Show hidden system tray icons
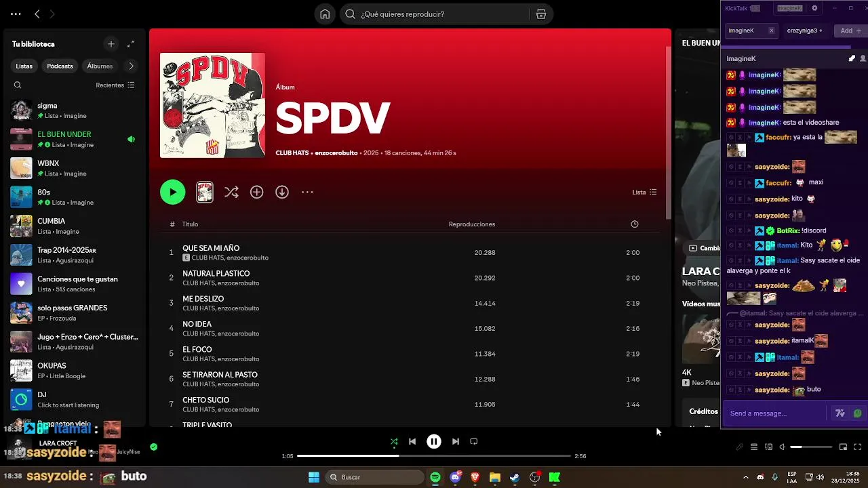Viewport: 868px width, 488px height. [x=746, y=477]
